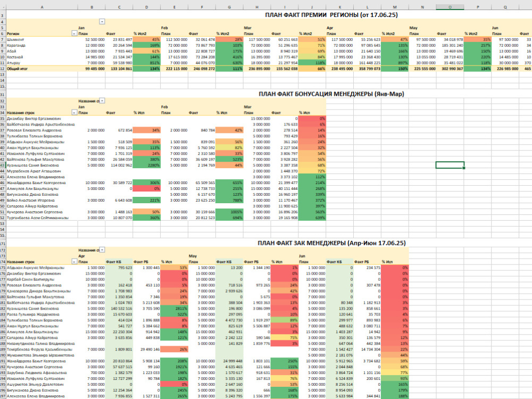Click June Факт РБ value 14 734 304
Screen dimensions: 532x399
coord(367,349)
